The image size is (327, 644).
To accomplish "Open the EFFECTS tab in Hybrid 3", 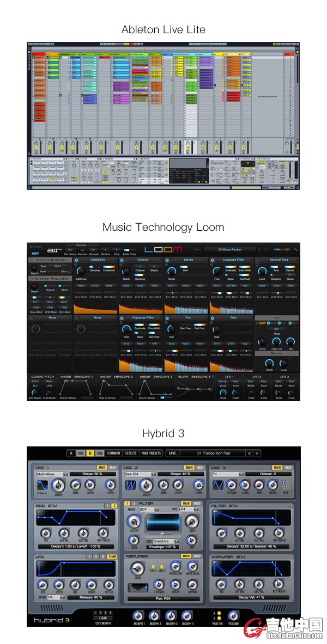I will pos(131,453).
